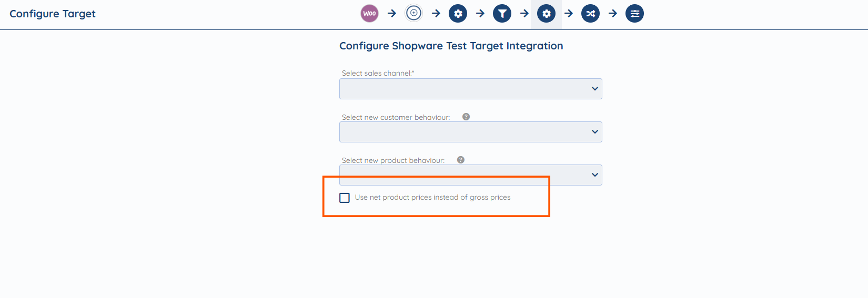Click the WooCommerce source step icon
The width and height of the screenshot is (868, 298).
369,14
